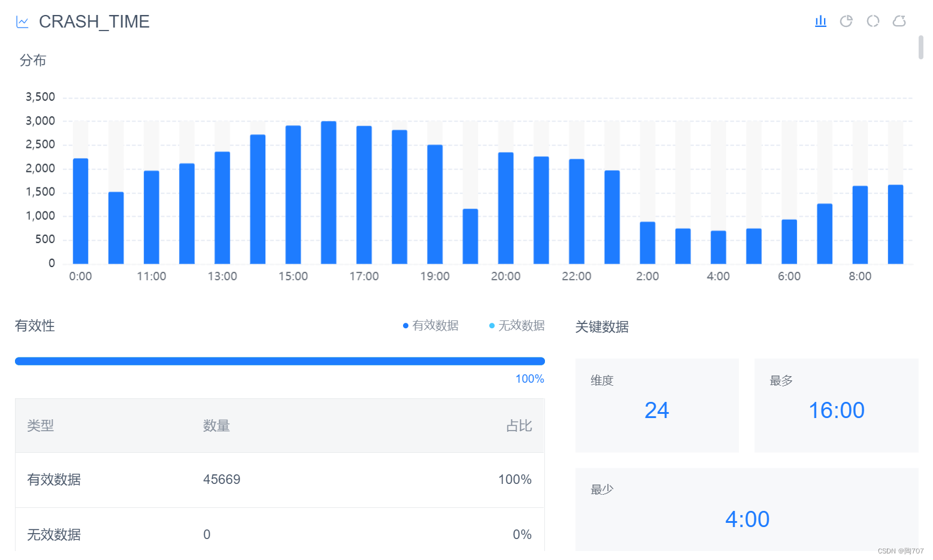Image resolution: width=933 pixels, height=560 pixels.
Task: Click the 2,500 y-axis label
Action: [40, 144]
